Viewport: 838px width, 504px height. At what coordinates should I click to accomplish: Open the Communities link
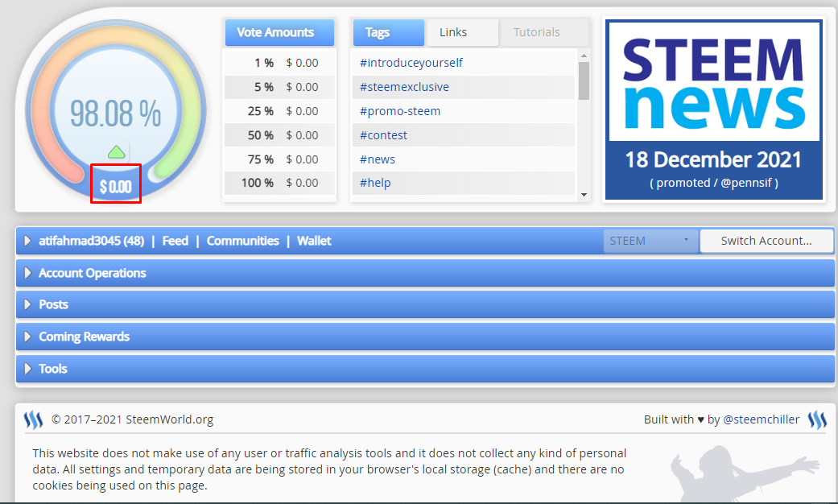pos(242,241)
